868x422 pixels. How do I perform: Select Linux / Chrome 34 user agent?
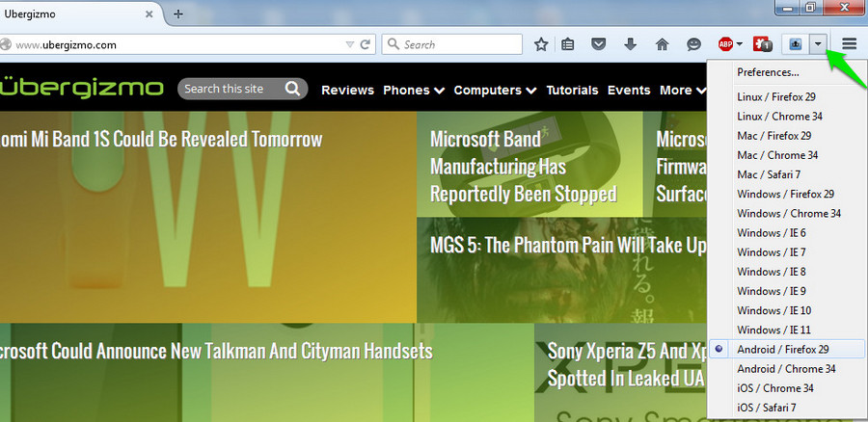tap(787, 117)
